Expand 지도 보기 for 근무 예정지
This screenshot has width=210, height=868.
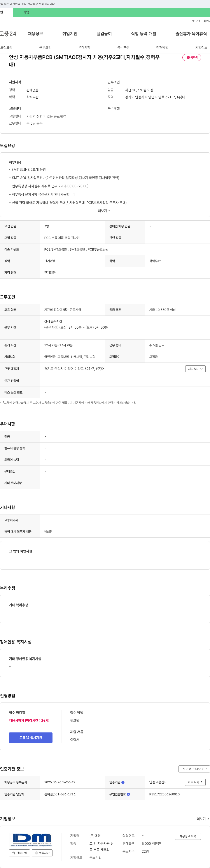tap(196, 369)
